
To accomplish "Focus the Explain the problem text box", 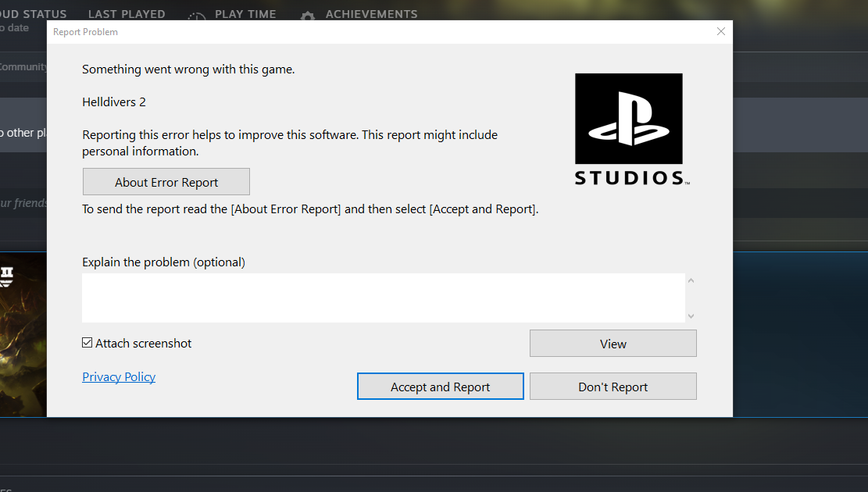I will [x=383, y=298].
